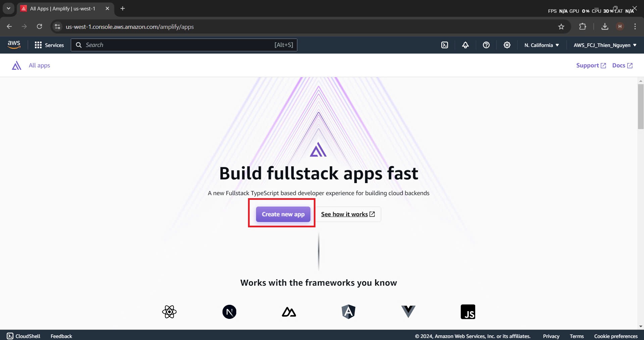Open the See how it works link
This screenshot has width=644, height=340.
[347, 214]
